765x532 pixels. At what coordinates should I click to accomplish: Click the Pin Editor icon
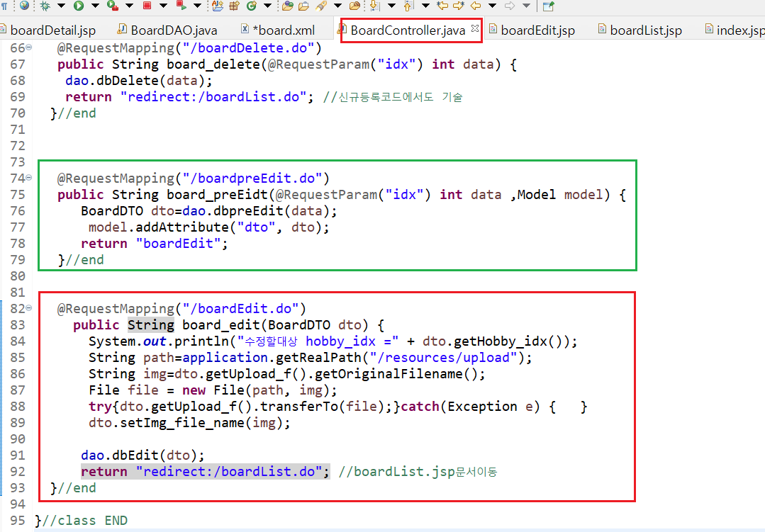pyautogui.click(x=548, y=6)
